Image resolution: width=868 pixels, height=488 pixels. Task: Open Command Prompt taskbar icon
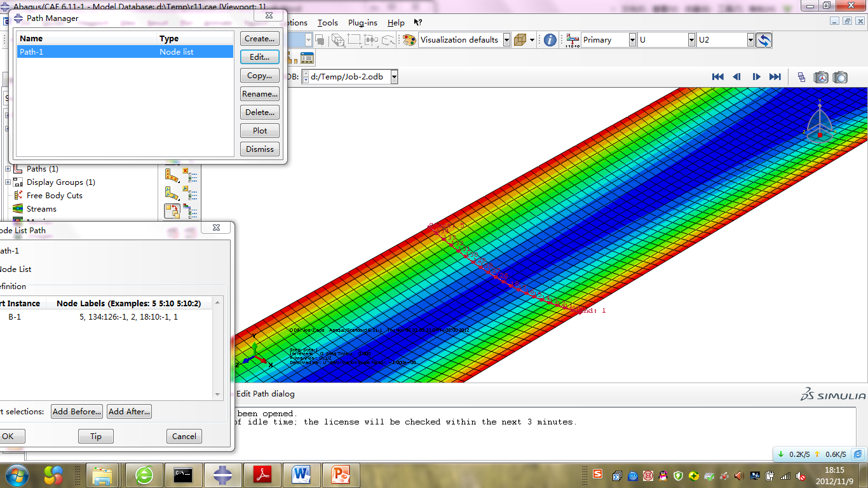tap(184, 475)
